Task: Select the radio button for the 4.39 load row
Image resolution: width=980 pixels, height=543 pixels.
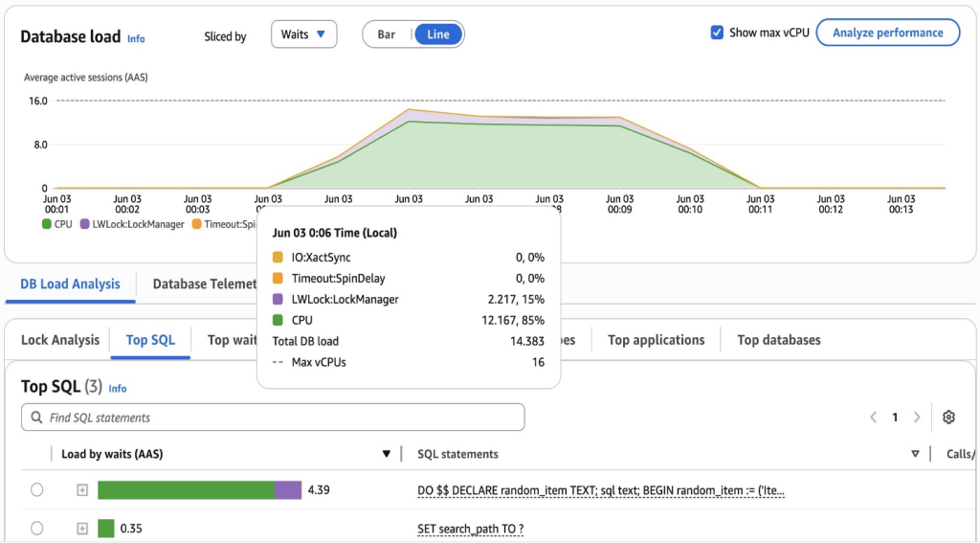Action: 36,490
